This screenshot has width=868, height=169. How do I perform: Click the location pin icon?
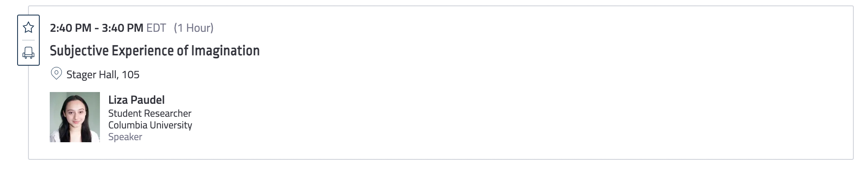[56, 74]
